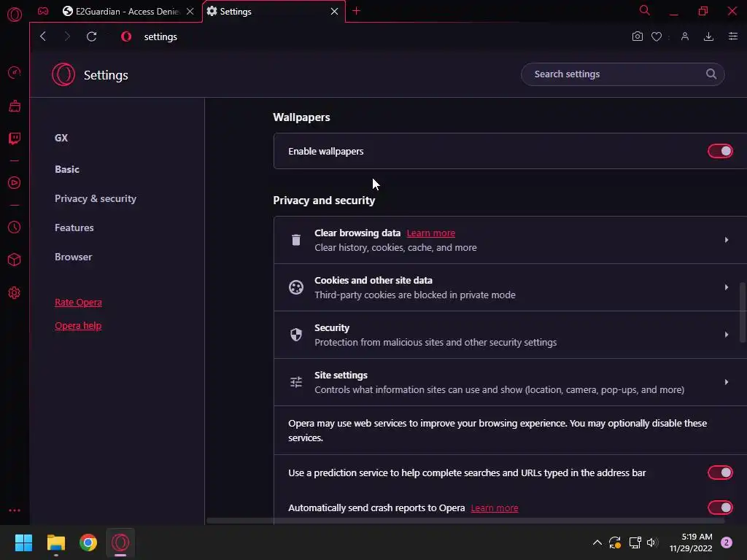Open Learn more beside crash reports
This screenshot has height=560, width=747.
tap(495, 508)
